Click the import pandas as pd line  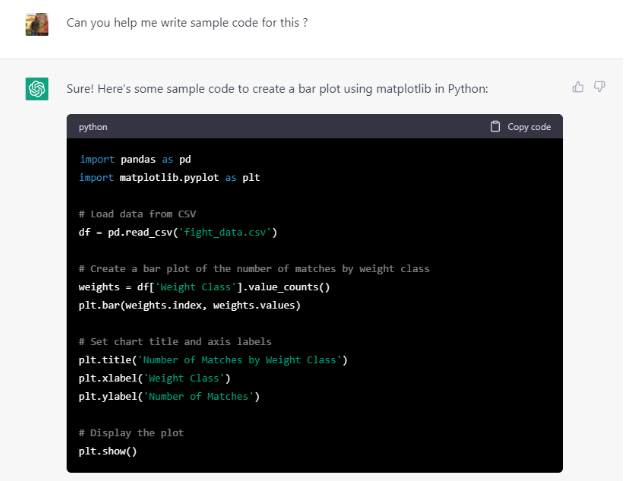(137, 160)
